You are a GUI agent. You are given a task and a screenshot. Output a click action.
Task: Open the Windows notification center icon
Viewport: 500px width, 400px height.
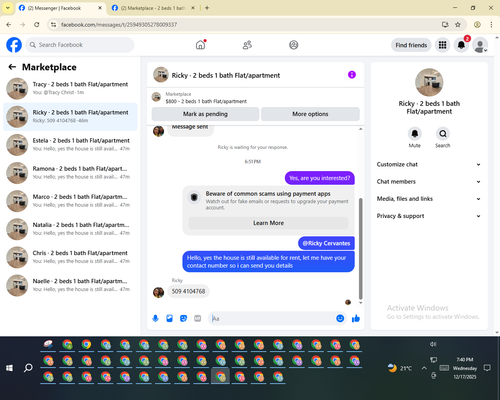pyautogui.click(x=487, y=368)
